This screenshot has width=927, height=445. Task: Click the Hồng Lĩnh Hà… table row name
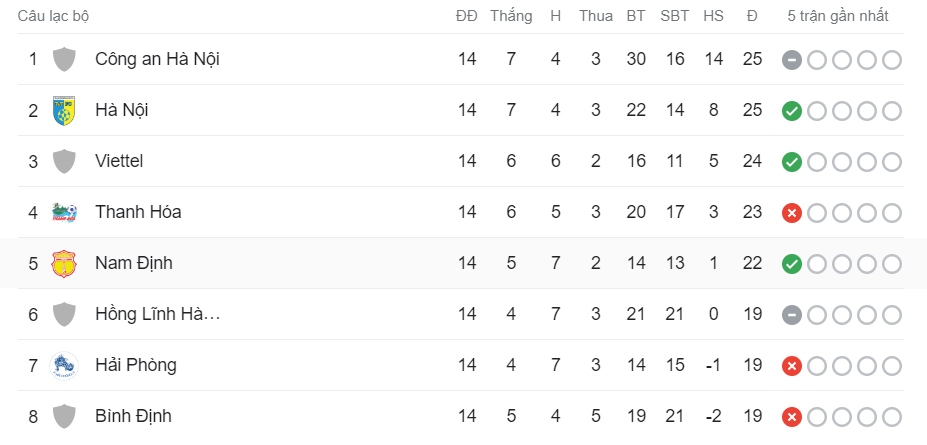[x=158, y=314]
